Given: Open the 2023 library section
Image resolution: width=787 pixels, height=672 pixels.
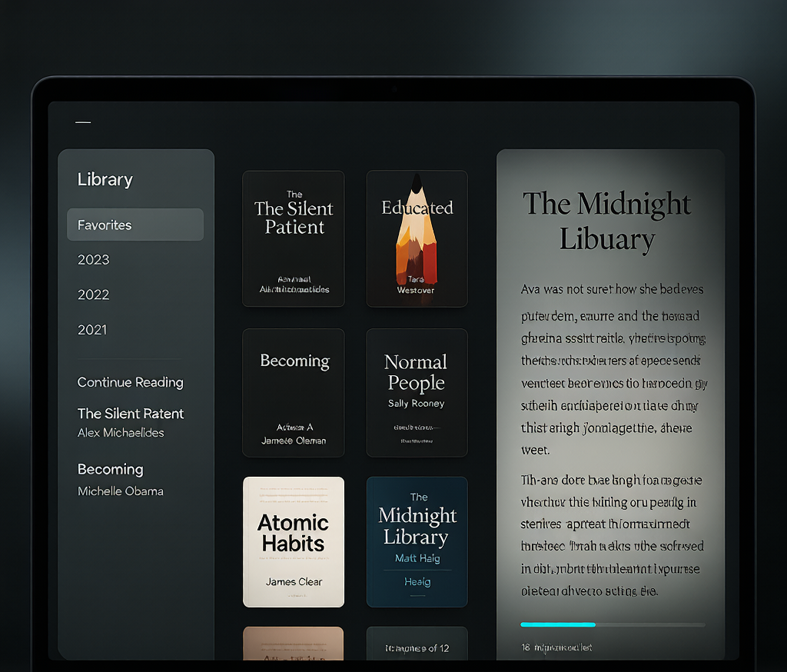Looking at the screenshot, I should coord(93,260).
